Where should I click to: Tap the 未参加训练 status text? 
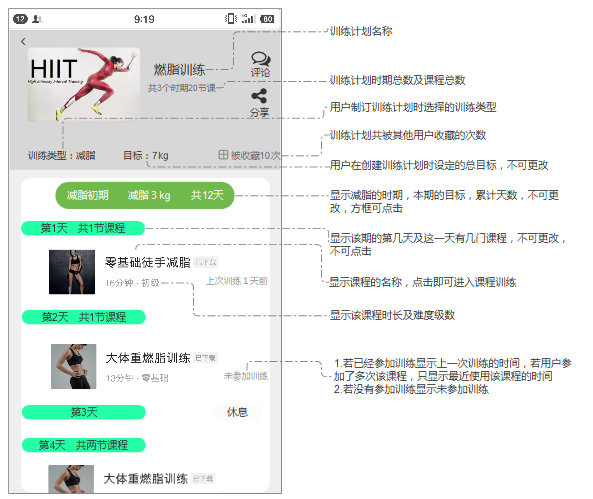tap(246, 376)
